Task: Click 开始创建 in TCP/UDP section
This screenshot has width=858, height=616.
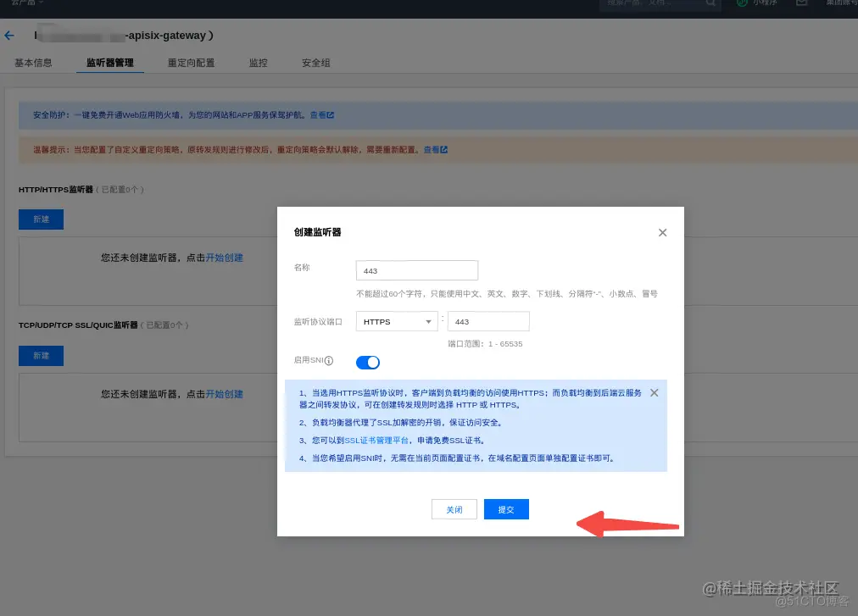Action: tap(225, 394)
